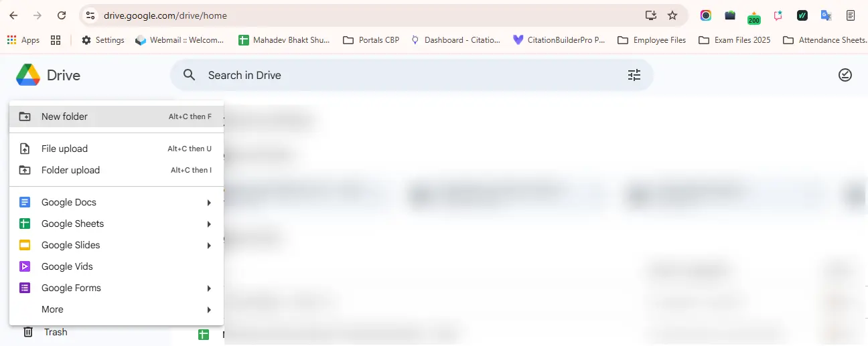Choose File upload menu entry
The width and height of the screenshot is (868, 346).
117,149
